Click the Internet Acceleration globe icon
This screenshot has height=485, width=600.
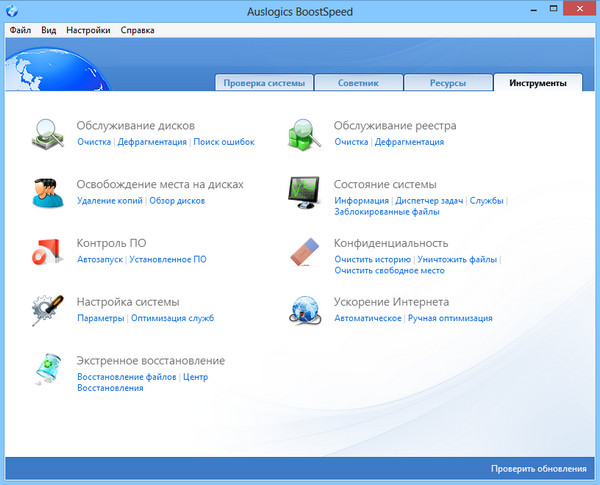click(x=305, y=309)
